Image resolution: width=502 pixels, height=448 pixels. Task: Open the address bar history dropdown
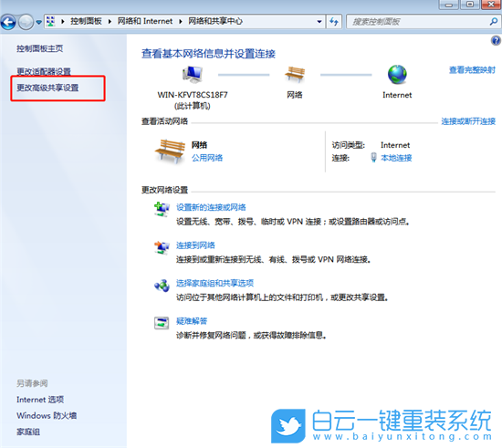tap(319, 22)
